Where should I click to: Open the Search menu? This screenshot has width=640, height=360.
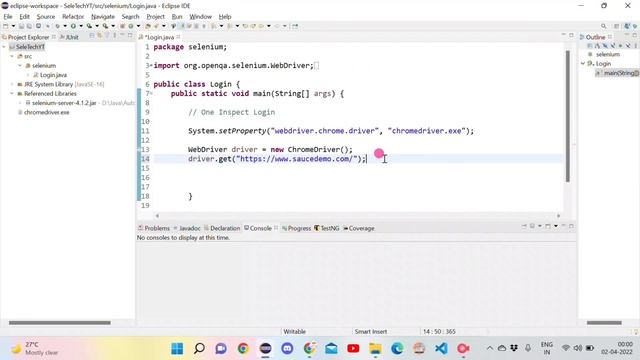(130, 17)
